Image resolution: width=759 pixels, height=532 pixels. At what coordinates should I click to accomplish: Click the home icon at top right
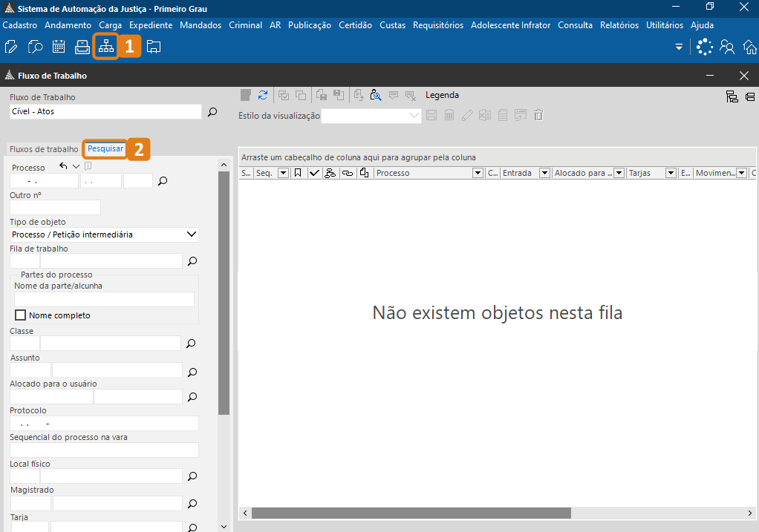748,47
